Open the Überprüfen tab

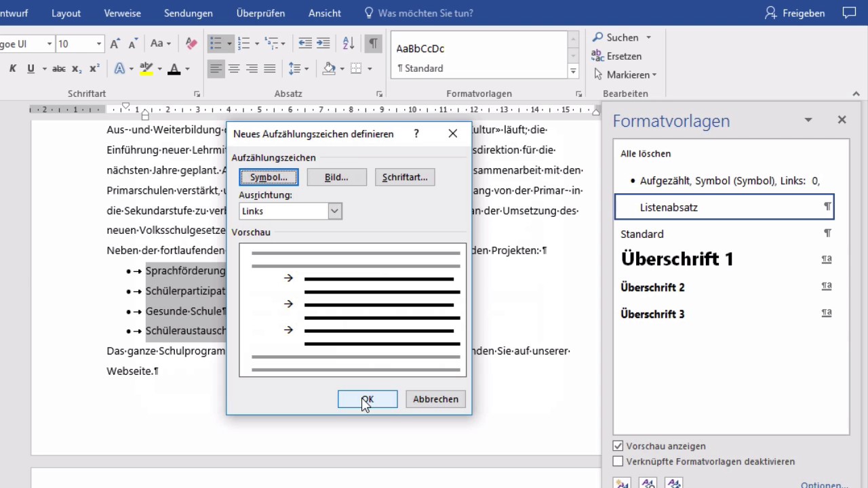(x=260, y=13)
